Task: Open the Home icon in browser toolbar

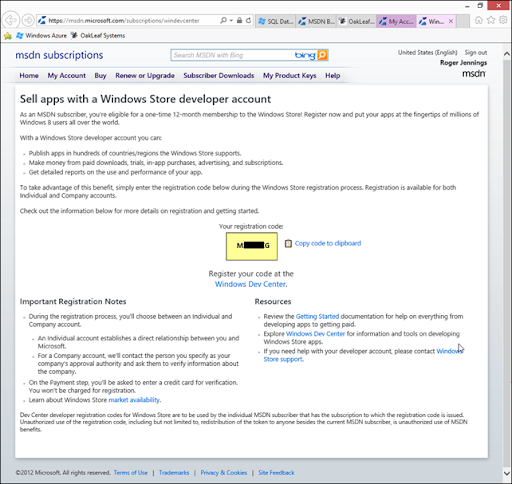Action: click(478, 20)
